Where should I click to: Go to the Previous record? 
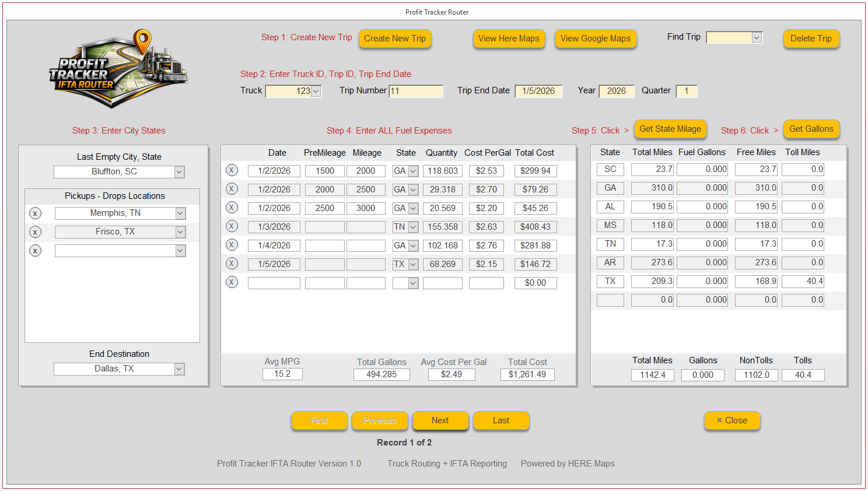tap(380, 420)
